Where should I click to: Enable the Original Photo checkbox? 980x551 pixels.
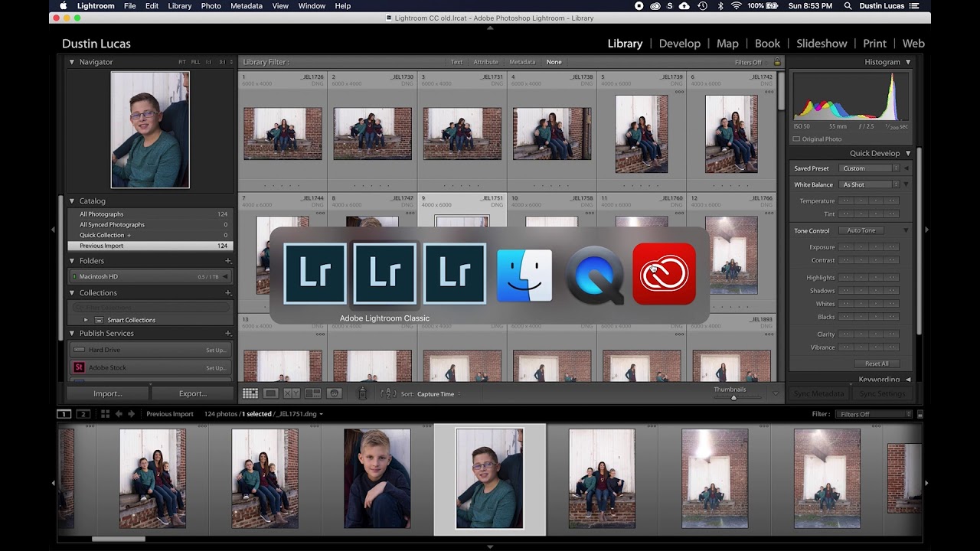pos(796,139)
